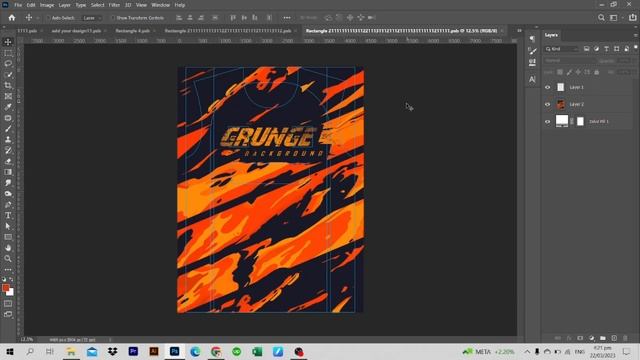Select the Rectangular Marquee tool
The image size is (640, 360).
8,53
